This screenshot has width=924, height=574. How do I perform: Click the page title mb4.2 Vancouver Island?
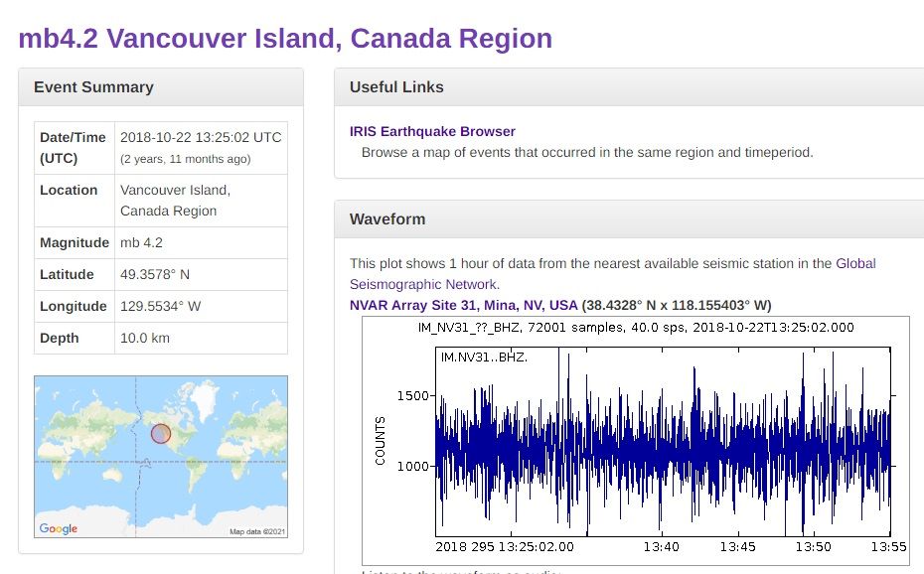pyautogui.click(x=285, y=39)
